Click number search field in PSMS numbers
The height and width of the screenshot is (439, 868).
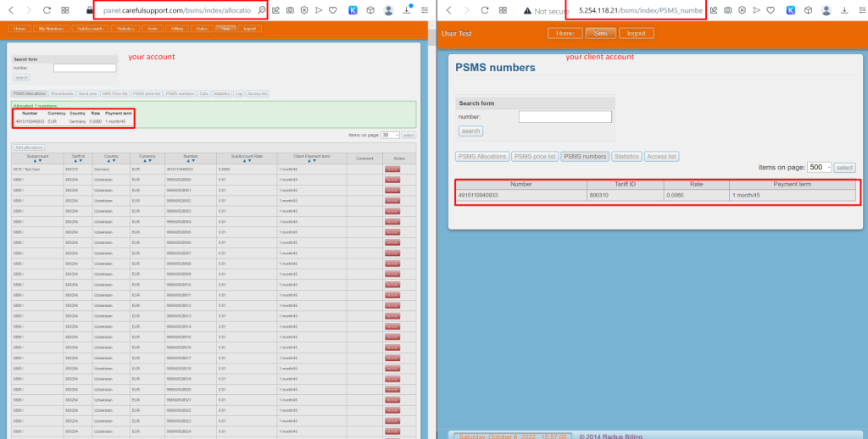coord(565,117)
